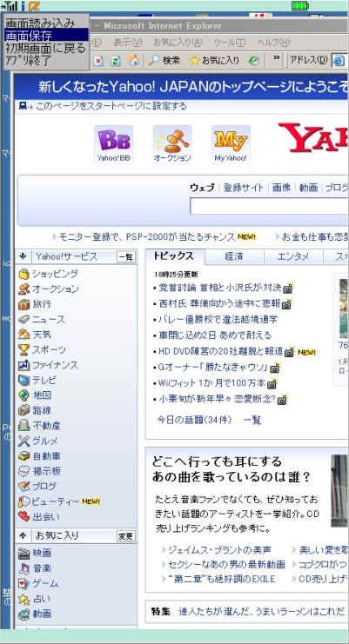Image resolution: width=349 pixels, height=644 pixels.
Task: Click the 天気 weather icon
Action: (24, 335)
